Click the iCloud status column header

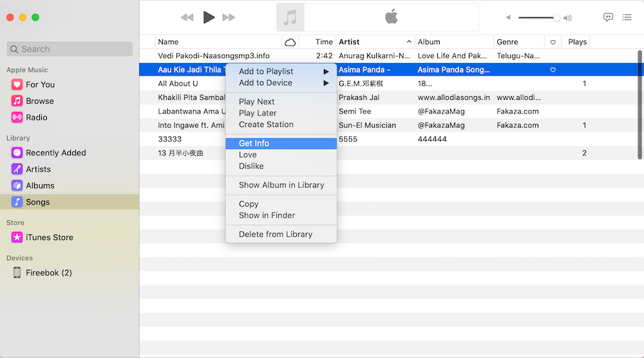pos(290,42)
